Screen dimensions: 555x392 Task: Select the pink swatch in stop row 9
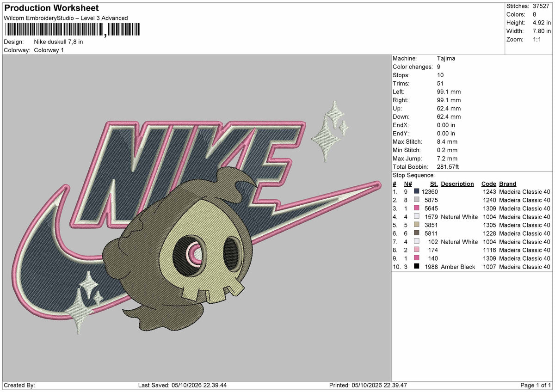click(x=417, y=258)
